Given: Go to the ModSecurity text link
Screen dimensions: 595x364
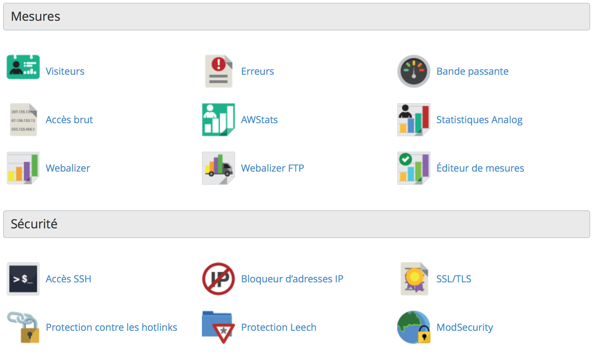Looking at the screenshot, I should [x=465, y=327].
